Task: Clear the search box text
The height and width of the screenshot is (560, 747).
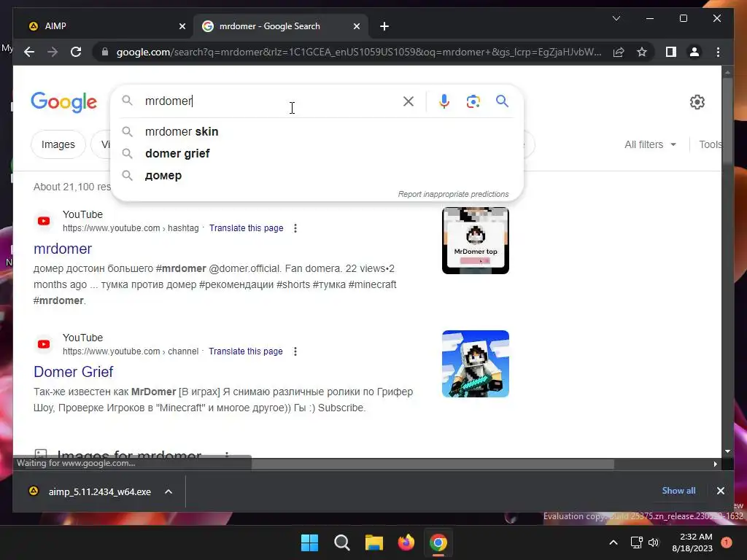Action: coord(409,101)
